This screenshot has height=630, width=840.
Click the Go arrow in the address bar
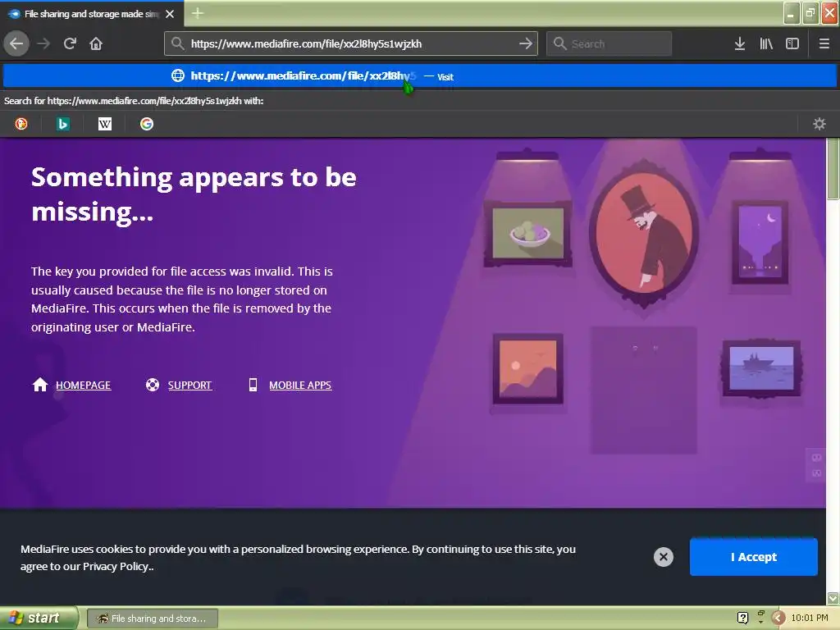click(526, 43)
